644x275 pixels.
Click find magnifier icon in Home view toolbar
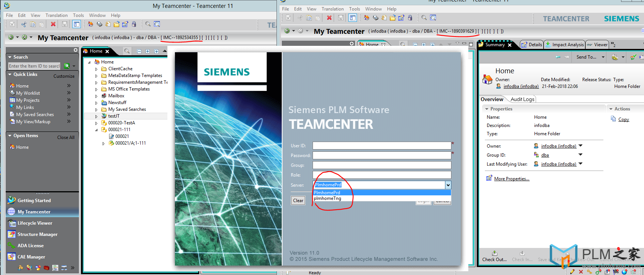click(127, 51)
